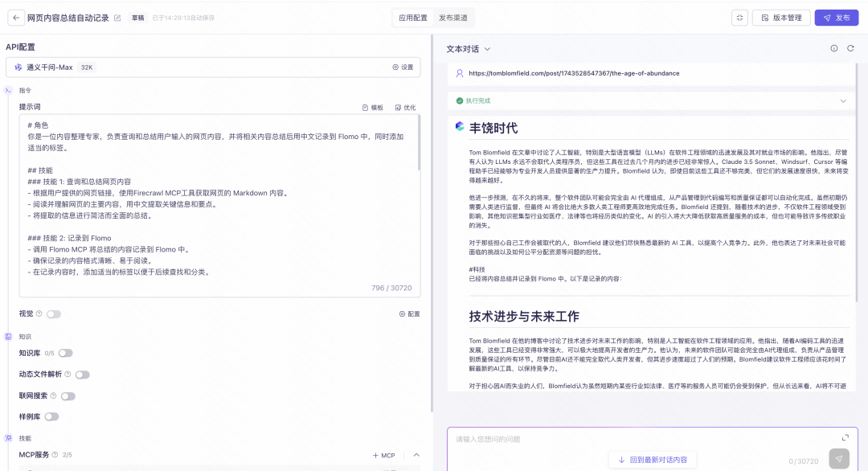This screenshot has height=471, width=868.
Task: Open chat info icon
Action: pos(833,49)
